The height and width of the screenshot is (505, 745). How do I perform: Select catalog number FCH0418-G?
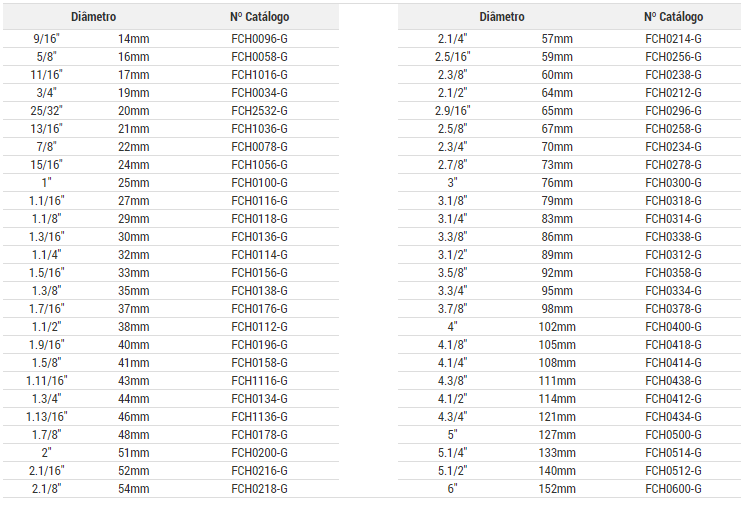(x=673, y=345)
